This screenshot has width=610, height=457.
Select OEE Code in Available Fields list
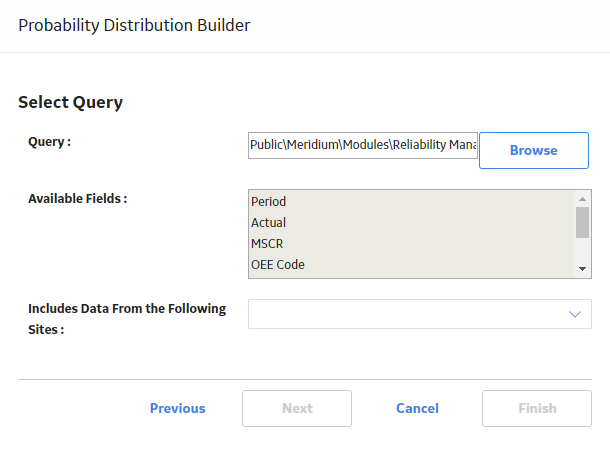point(411,264)
